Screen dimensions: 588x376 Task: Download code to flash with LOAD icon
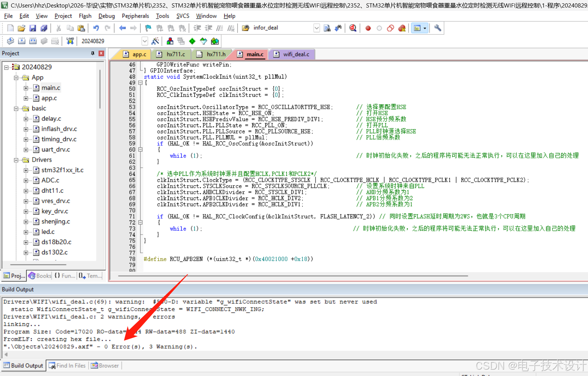pos(70,41)
